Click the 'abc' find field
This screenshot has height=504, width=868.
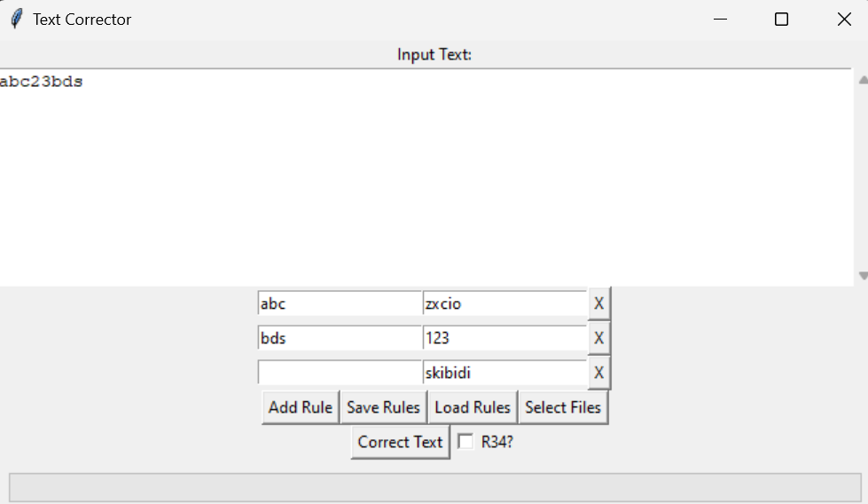point(340,303)
